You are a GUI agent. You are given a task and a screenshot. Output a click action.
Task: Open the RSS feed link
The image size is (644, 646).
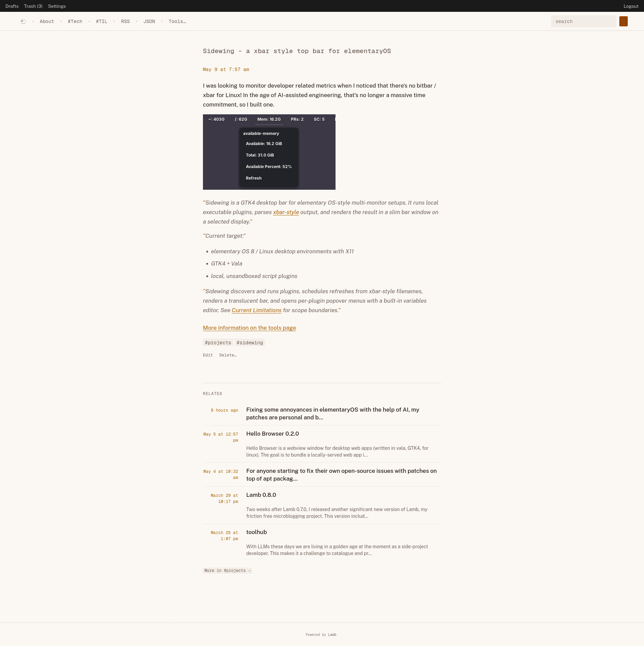(x=125, y=21)
